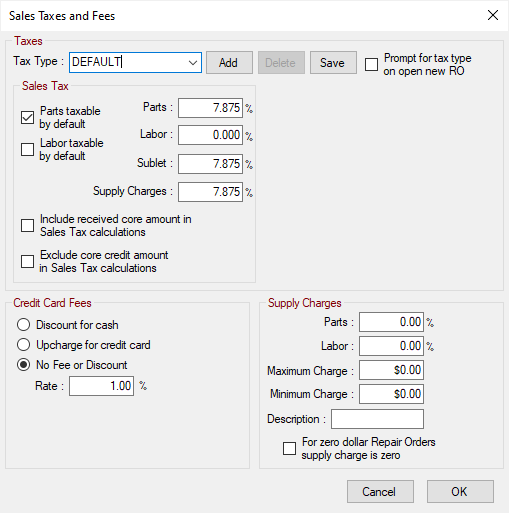Select Discount for cash radio button
The image size is (509, 513).
click(23, 325)
